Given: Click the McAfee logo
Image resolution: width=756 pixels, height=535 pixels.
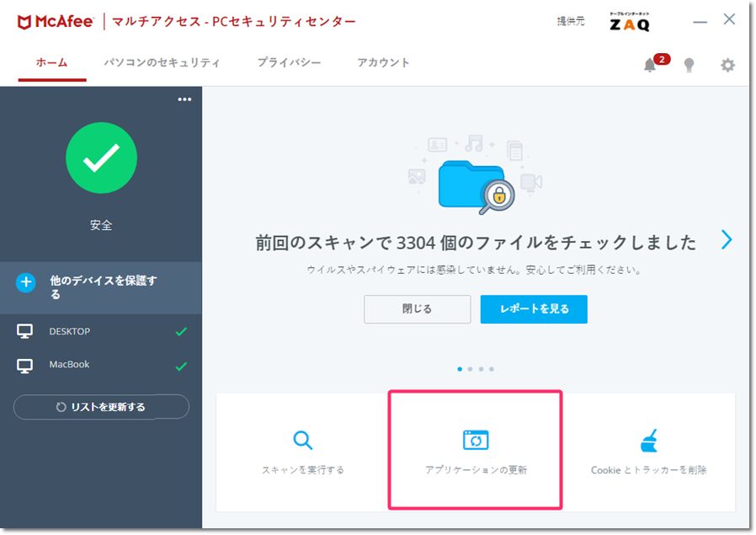Looking at the screenshot, I should pyautogui.click(x=56, y=22).
